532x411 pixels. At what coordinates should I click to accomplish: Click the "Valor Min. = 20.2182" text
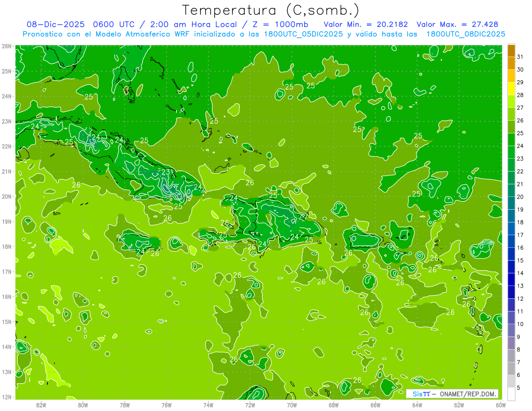pos(366,24)
